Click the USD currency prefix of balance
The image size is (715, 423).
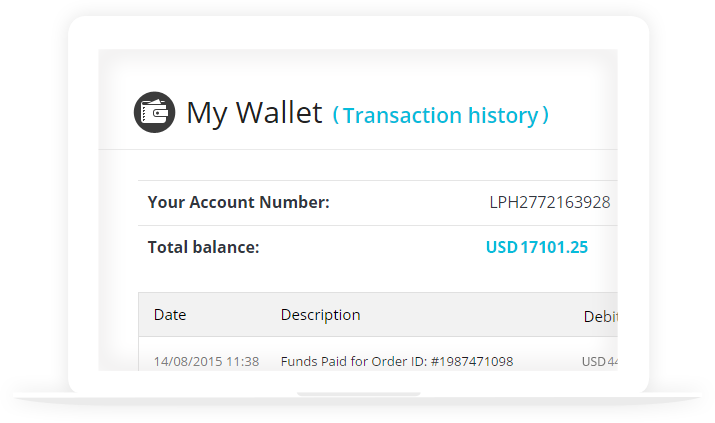[x=501, y=247]
